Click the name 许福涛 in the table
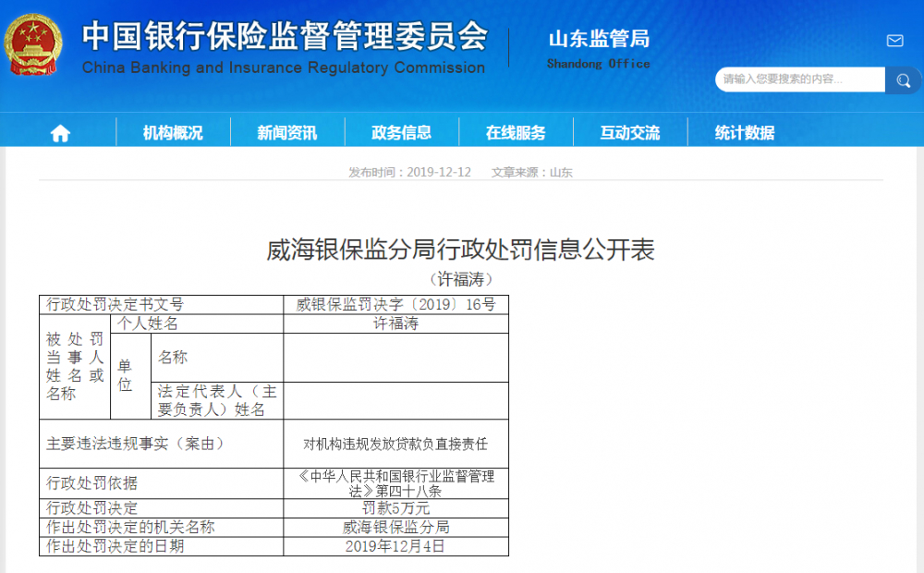924x573 pixels. click(395, 324)
